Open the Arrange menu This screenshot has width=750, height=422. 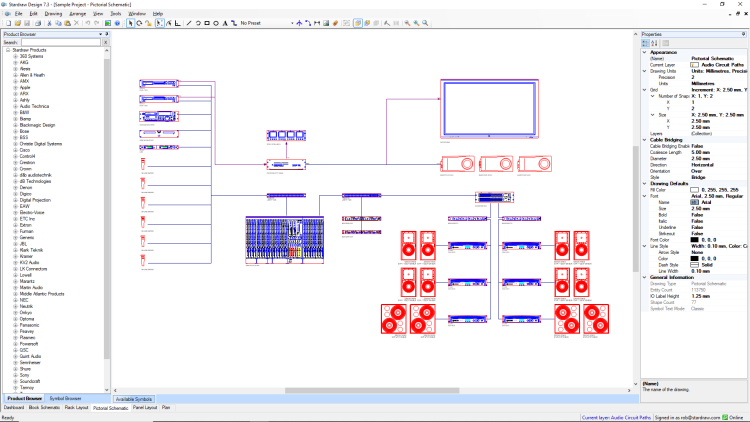click(x=77, y=14)
